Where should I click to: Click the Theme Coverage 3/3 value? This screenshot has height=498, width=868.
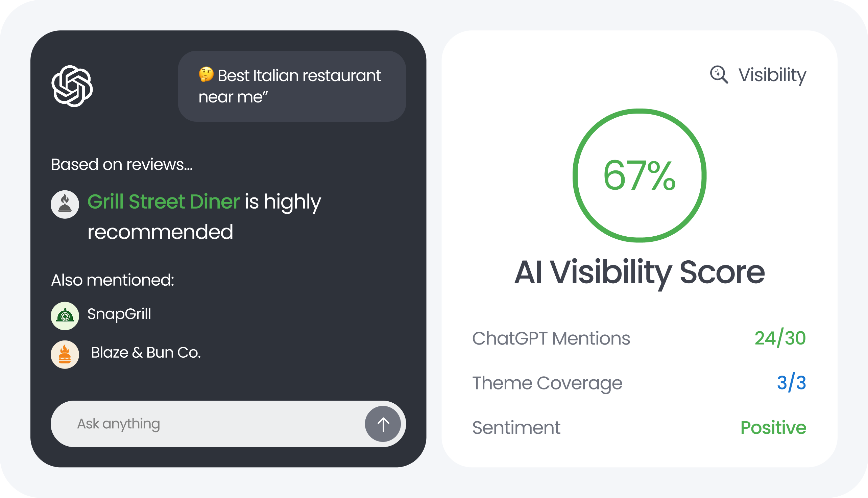pyautogui.click(x=791, y=383)
